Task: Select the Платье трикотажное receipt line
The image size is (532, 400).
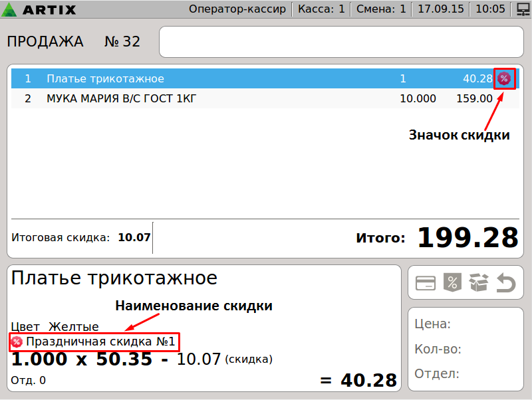Action: coord(199,79)
